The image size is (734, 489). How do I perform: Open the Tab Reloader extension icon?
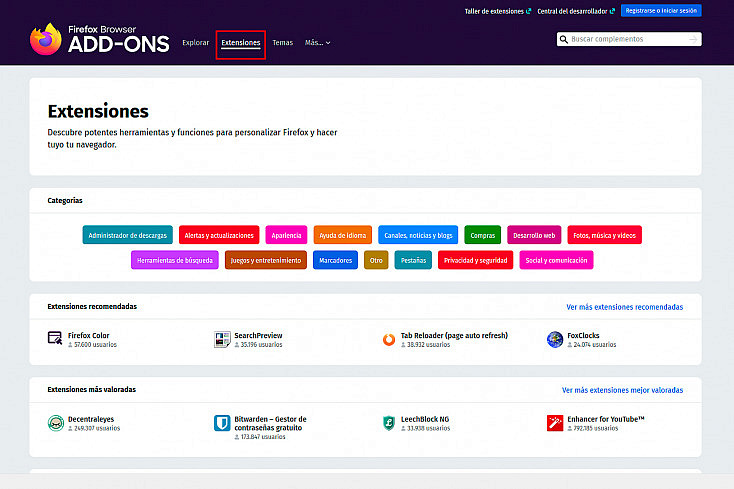[389, 339]
